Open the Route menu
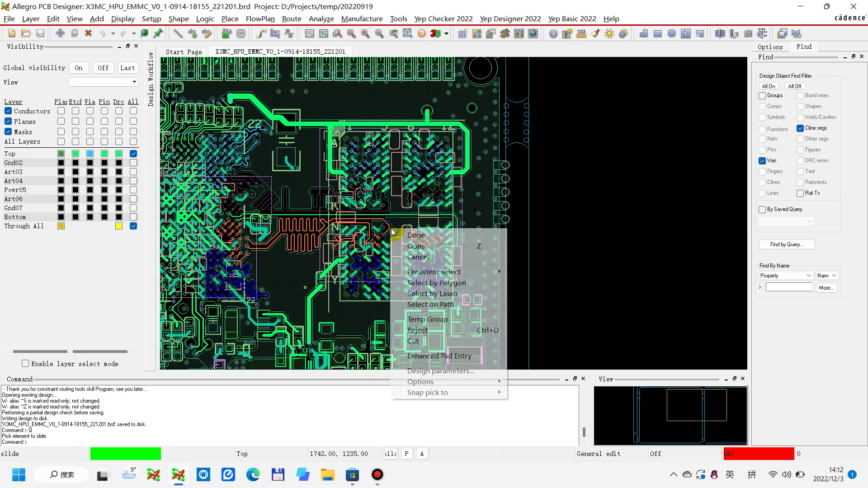The height and width of the screenshot is (488, 868). tap(292, 19)
